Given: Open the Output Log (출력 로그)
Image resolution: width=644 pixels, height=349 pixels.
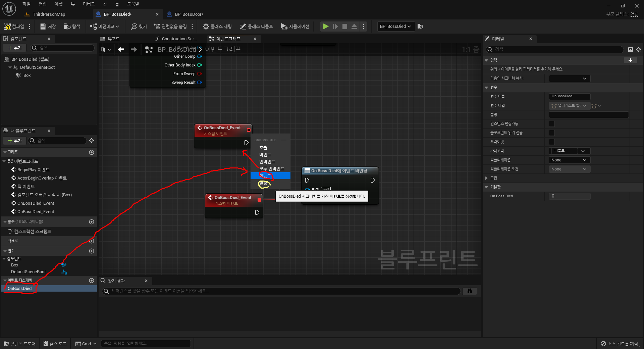Looking at the screenshot, I should point(55,344).
